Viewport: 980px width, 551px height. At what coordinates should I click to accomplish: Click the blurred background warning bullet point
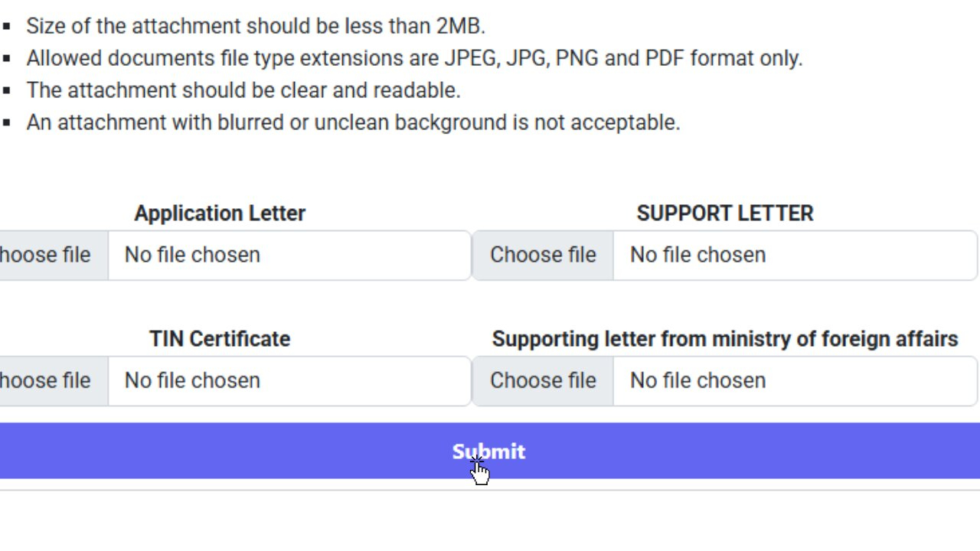pos(352,122)
